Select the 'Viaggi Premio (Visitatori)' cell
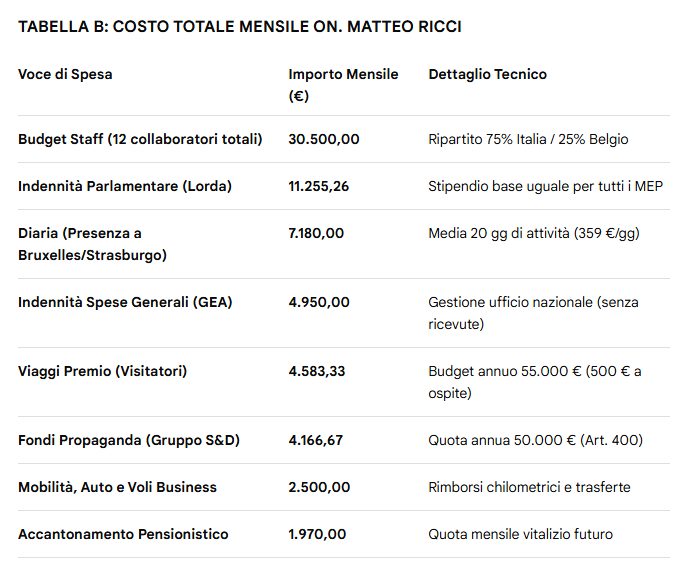The width and height of the screenshot is (674, 563). 102,371
